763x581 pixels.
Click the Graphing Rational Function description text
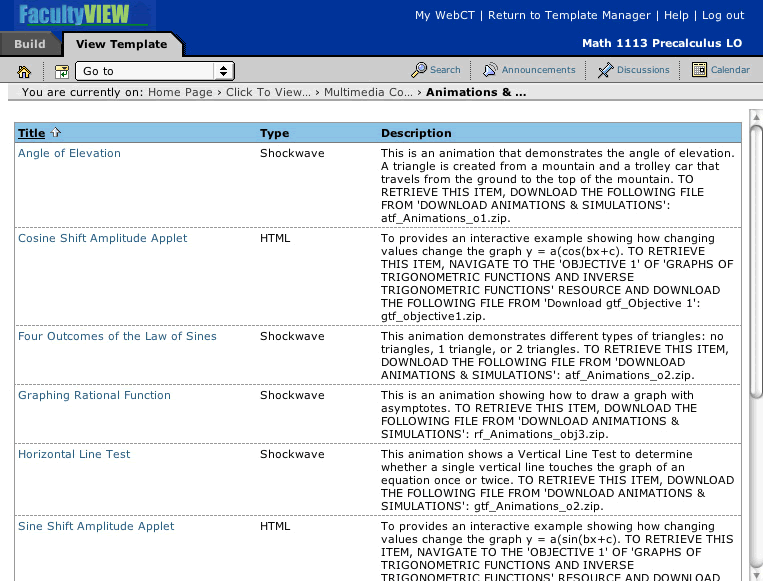[x=539, y=414]
